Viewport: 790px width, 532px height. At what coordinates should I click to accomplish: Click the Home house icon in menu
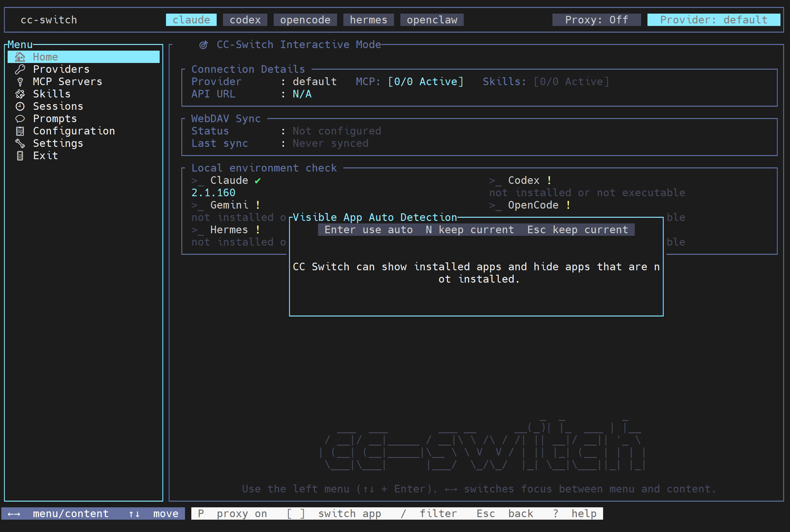(20, 57)
